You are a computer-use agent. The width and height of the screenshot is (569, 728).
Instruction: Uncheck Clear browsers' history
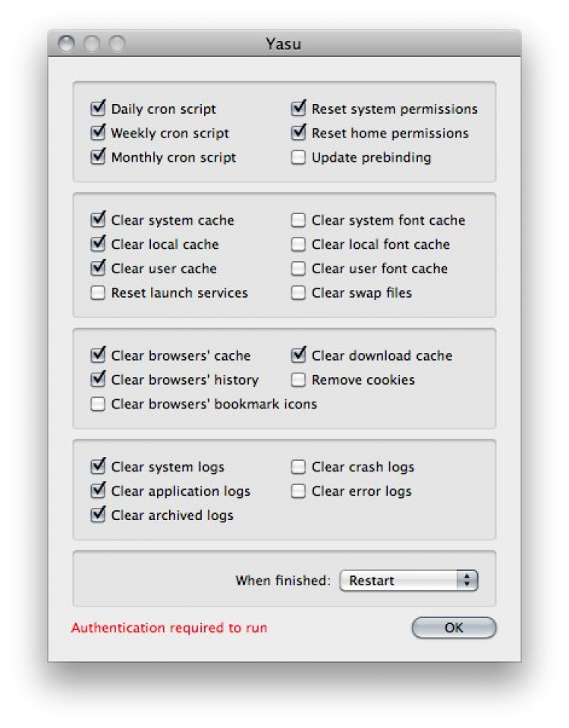[x=97, y=380]
